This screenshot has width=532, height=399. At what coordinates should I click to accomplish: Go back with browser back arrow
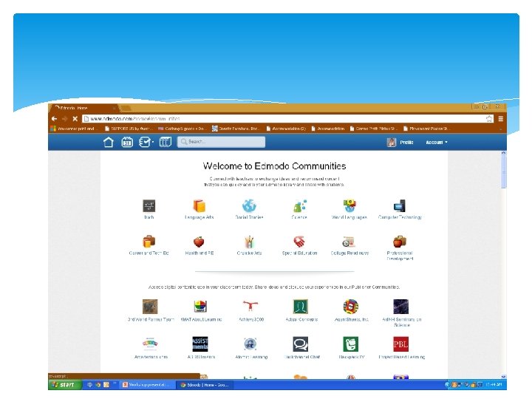coord(54,118)
